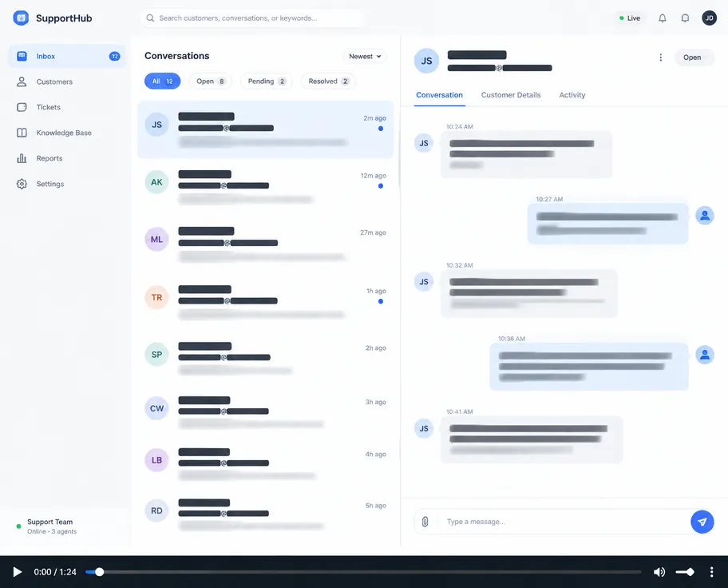The height and width of the screenshot is (588, 728).
Task: Open the JS conversation from 2m ago
Action: (266, 129)
